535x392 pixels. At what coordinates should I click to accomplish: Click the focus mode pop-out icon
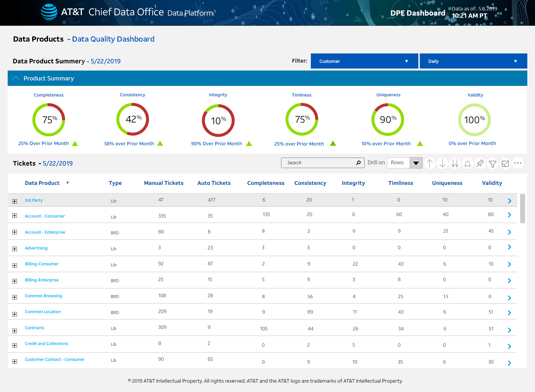pyautogui.click(x=505, y=163)
